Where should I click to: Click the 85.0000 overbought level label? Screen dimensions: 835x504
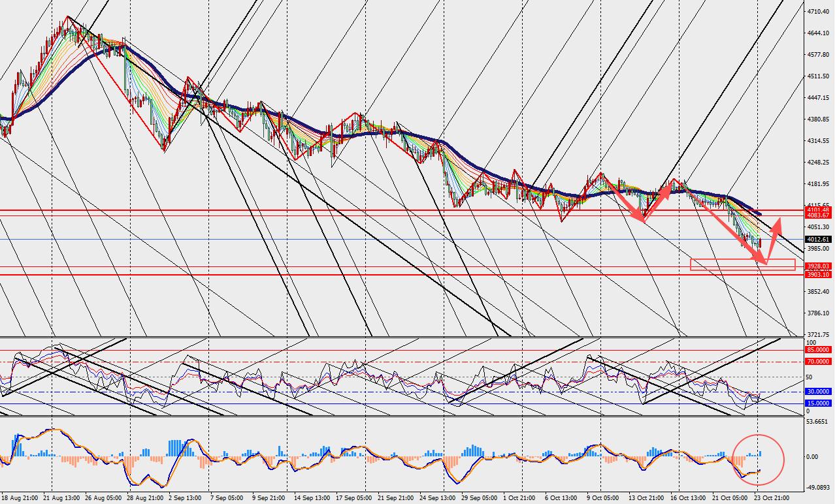tap(818, 350)
